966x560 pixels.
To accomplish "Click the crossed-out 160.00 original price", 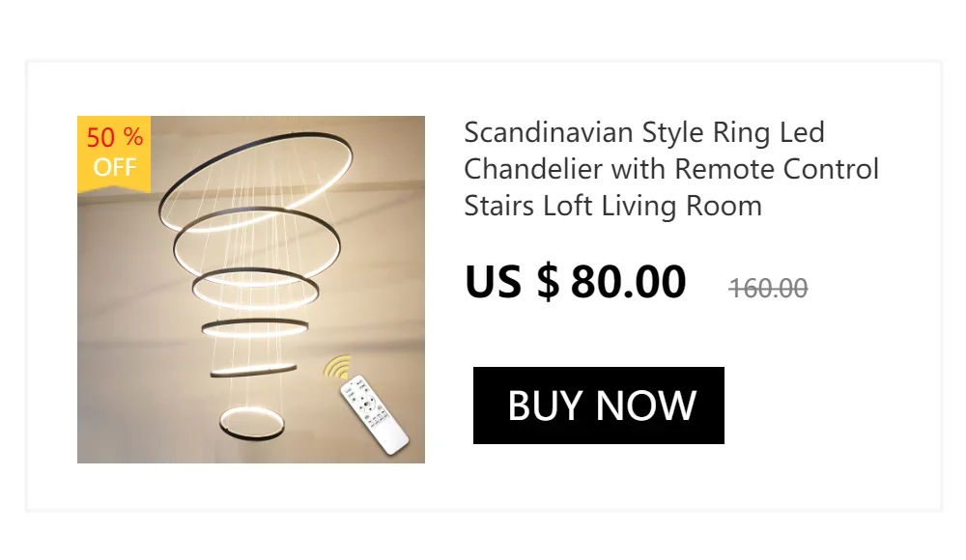I will [768, 288].
